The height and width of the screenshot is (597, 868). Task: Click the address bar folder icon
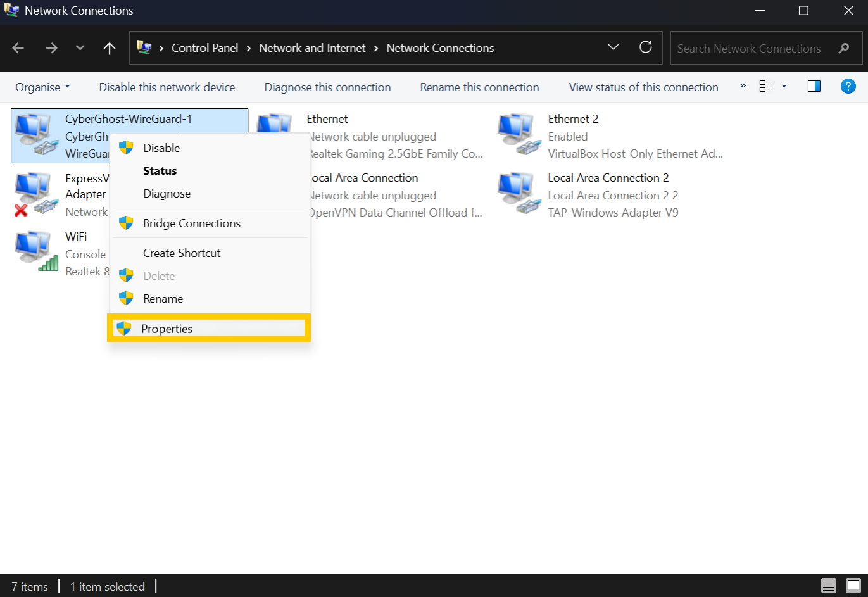click(x=144, y=47)
